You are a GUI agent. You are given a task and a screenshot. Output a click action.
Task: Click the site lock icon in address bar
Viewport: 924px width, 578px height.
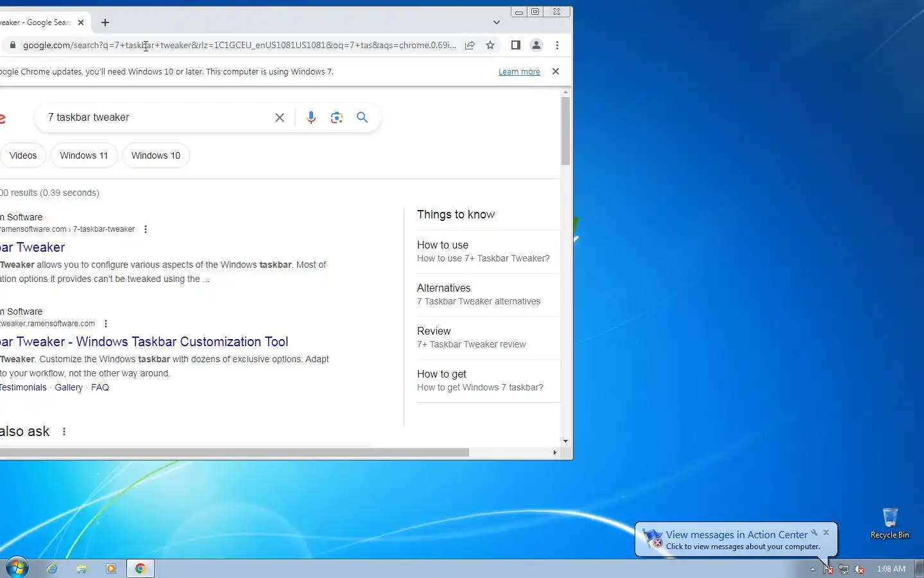tap(12, 45)
